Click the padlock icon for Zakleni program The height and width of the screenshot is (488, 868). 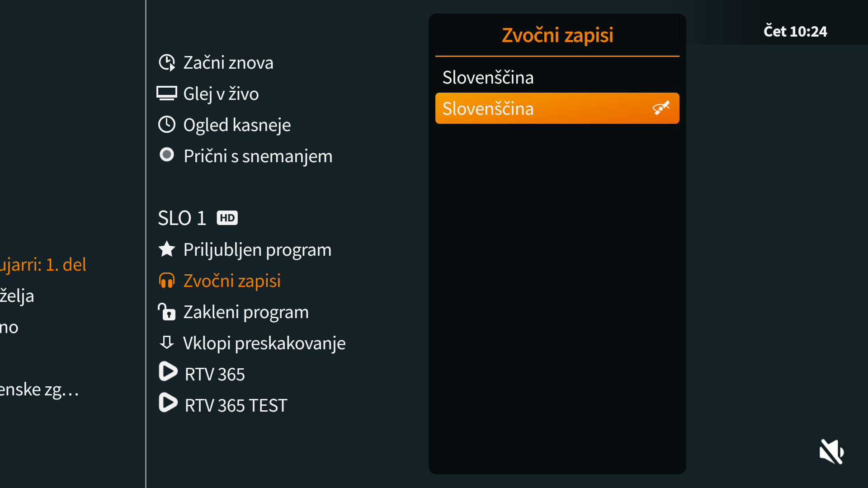[x=167, y=312]
